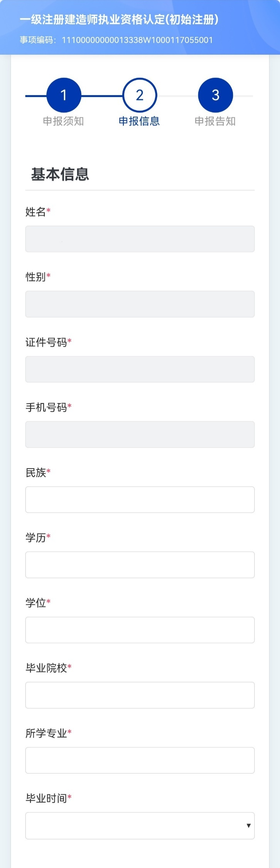Click the step 3 circle icon
This screenshot has height=868, width=280.
pyautogui.click(x=215, y=95)
